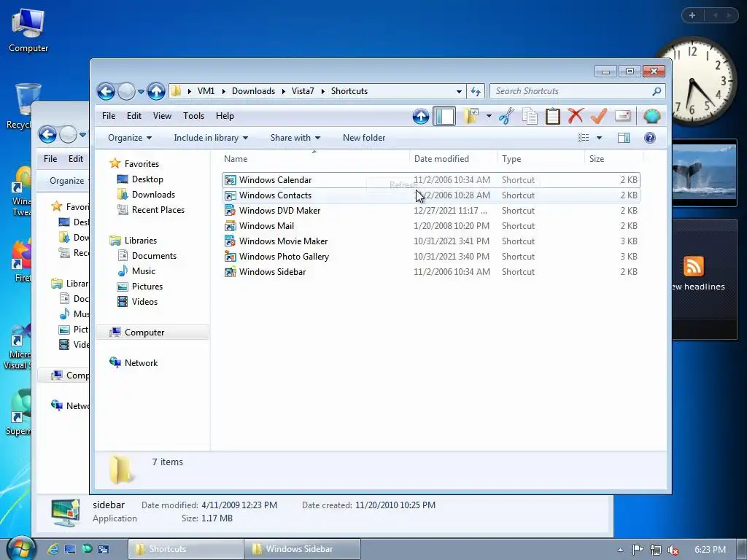The height and width of the screenshot is (560, 747).
Task: Open the Videos library in the navigation pane
Action: 144,301
